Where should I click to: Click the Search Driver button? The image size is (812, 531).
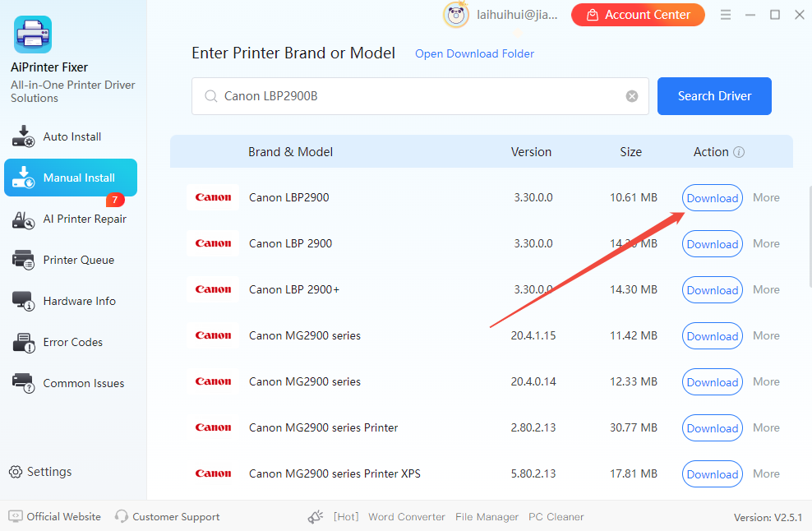pyautogui.click(x=714, y=96)
